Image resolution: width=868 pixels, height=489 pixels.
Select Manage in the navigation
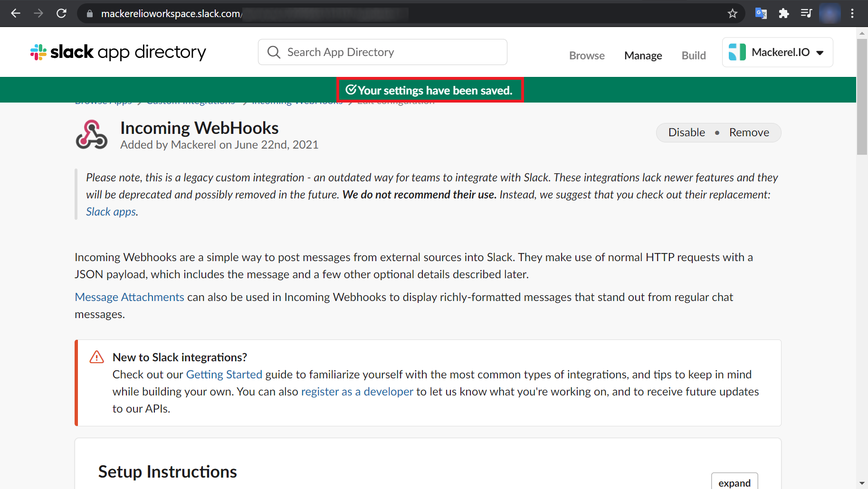coord(643,55)
